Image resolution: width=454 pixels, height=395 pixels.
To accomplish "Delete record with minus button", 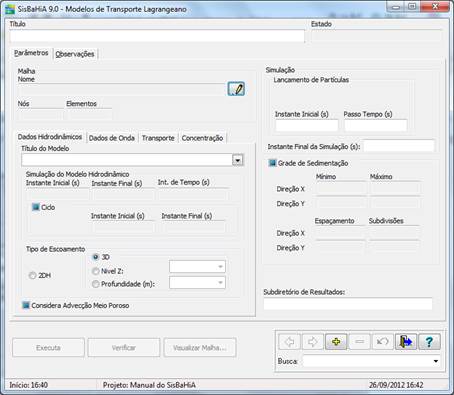I will pyautogui.click(x=359, y=342).
